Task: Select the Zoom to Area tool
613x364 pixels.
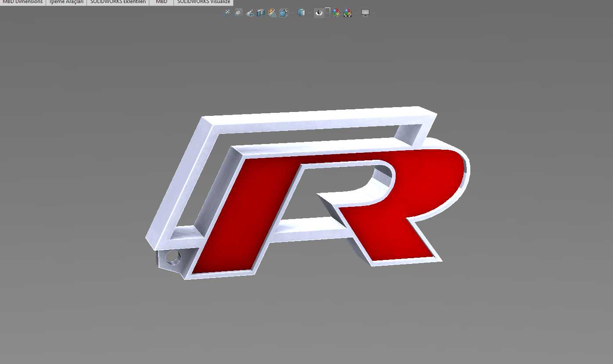Action: click(238, 13)
